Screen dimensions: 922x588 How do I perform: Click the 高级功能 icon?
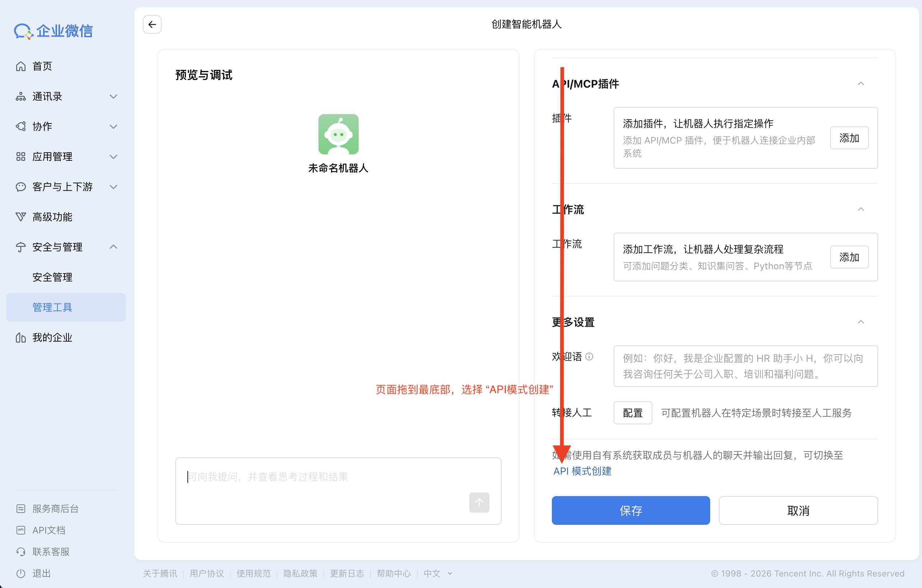pyautogui.click(x=21, y=217)
